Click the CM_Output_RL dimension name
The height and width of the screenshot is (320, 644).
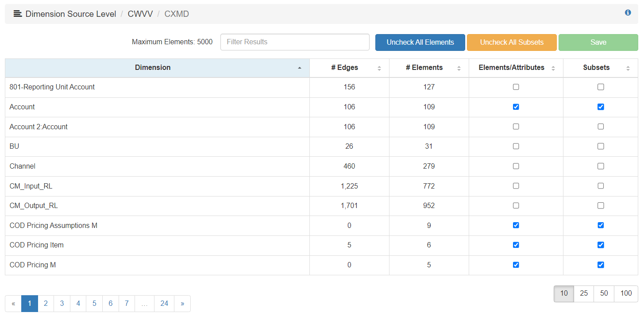34,206
